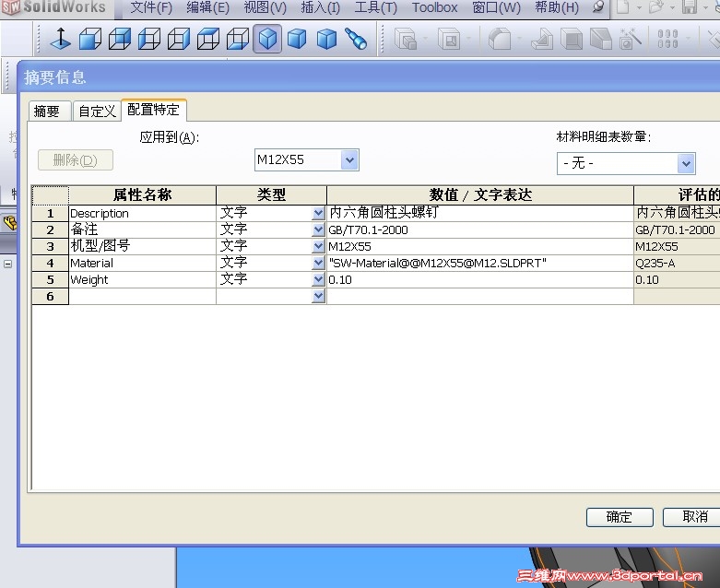Open the 视图(V) menu
The height and width of the screenshot is (588, 720).
265,7
